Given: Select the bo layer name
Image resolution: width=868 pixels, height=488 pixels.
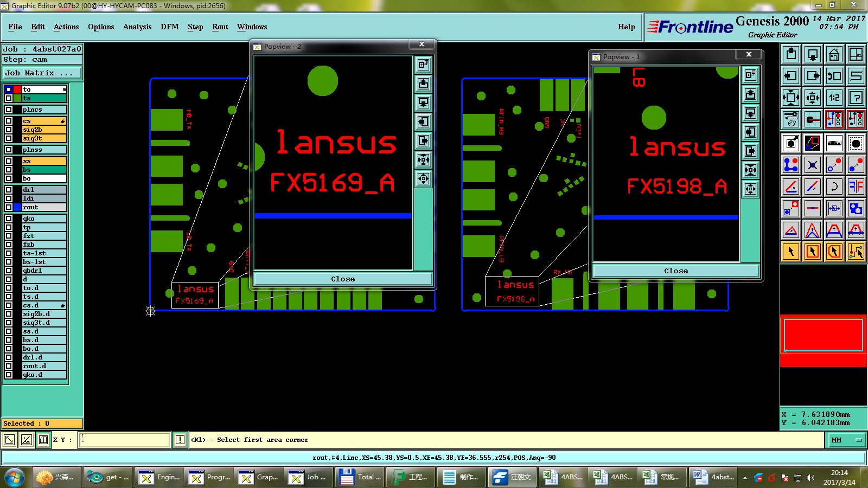Looking at the screenshot, I should 44,178.
